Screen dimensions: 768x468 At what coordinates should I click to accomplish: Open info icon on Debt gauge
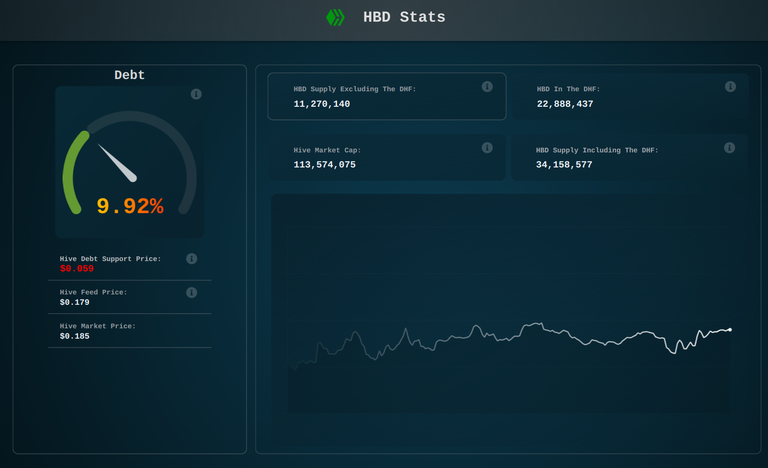[196, 94]
